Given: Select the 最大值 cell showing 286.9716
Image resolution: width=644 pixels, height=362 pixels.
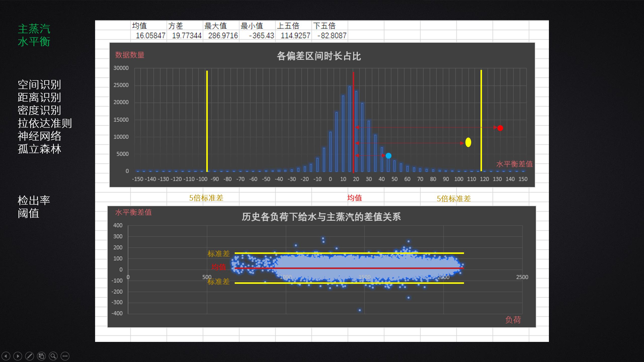Looking at the screenshot, I should click(x=223, y=36).
